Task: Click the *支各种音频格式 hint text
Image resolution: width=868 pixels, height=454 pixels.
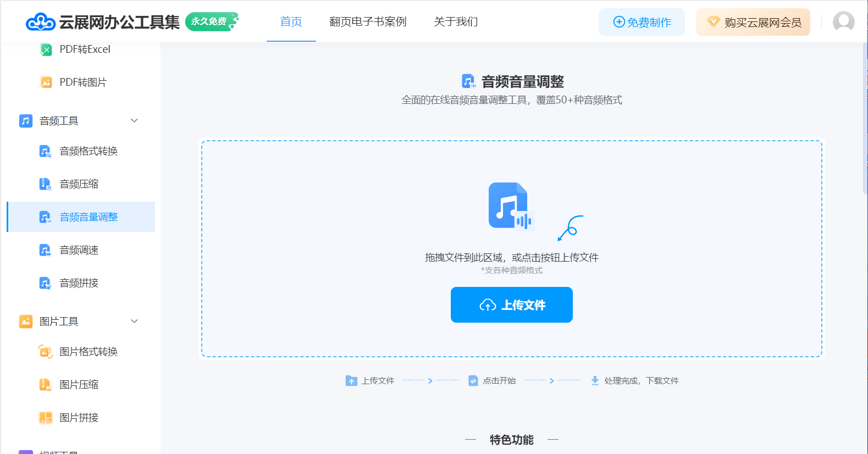Action: pyautogui.click(x=512, y=270)
